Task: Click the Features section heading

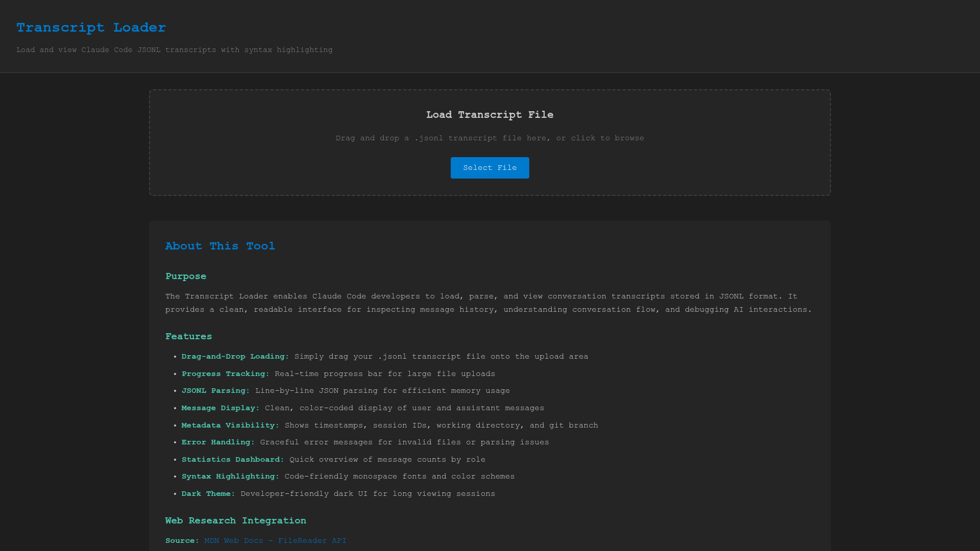Action: coord(188,336)
